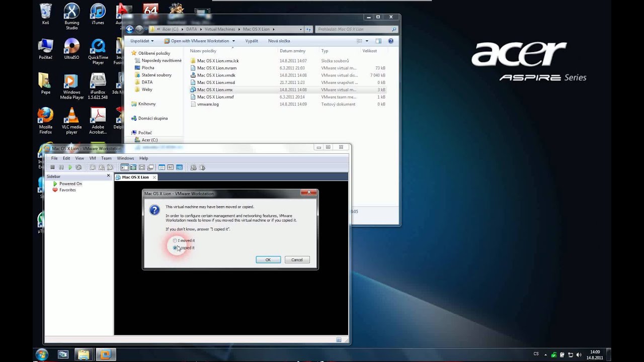Click the Appliance view icon in VMware toolbar

(x=171, y=167)
